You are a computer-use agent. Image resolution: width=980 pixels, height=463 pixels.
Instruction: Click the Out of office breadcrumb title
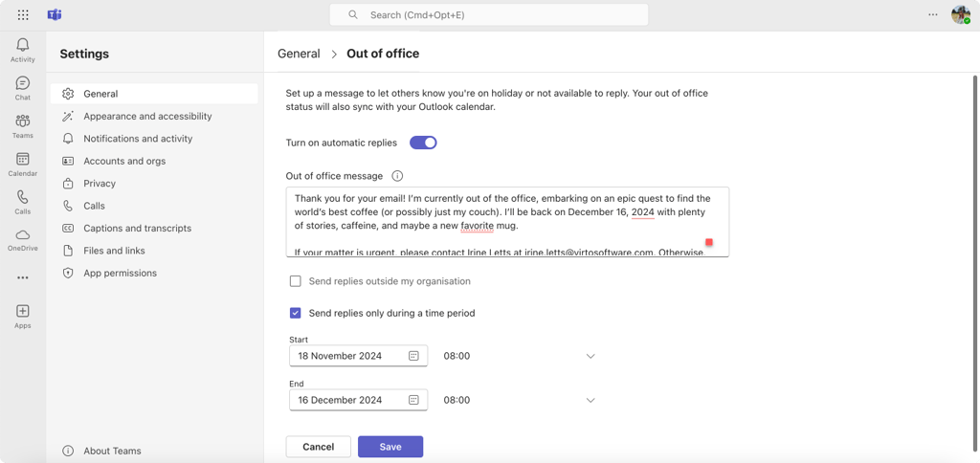[x=383, y=54]
